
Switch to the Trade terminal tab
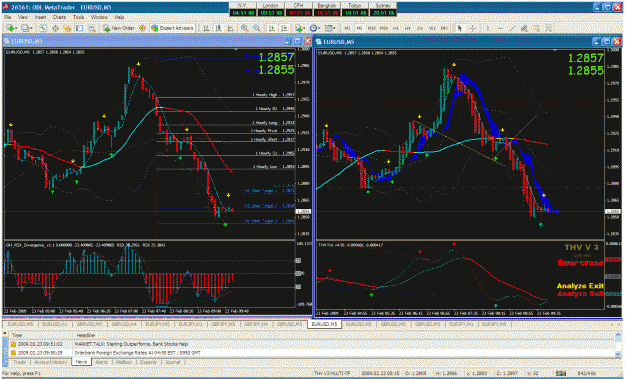click(x=20, y=362)
